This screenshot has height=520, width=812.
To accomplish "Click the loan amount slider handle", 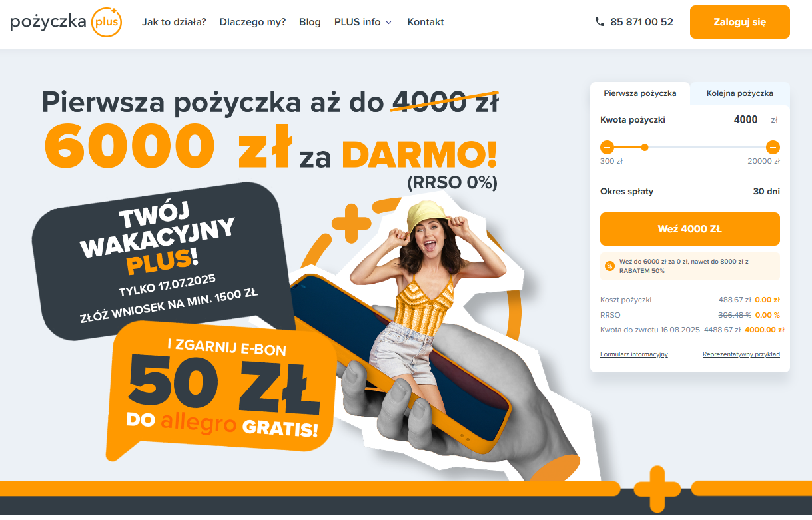I will click(x=645, y=147).
